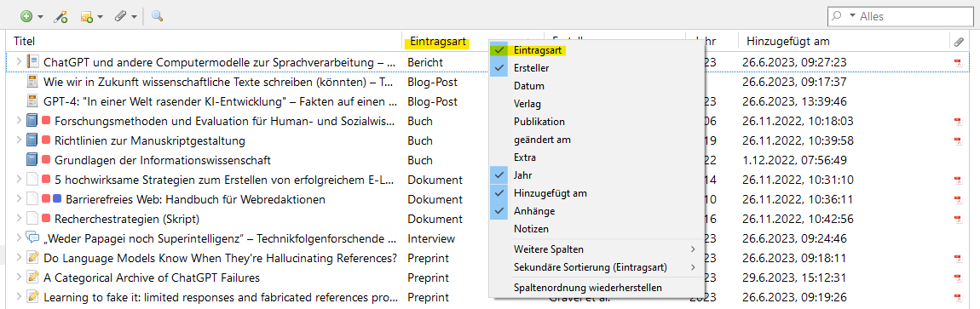The height and width of the screenshot is (309, 980).
Task: Enable the geändert am column
Action: point(597,140)
